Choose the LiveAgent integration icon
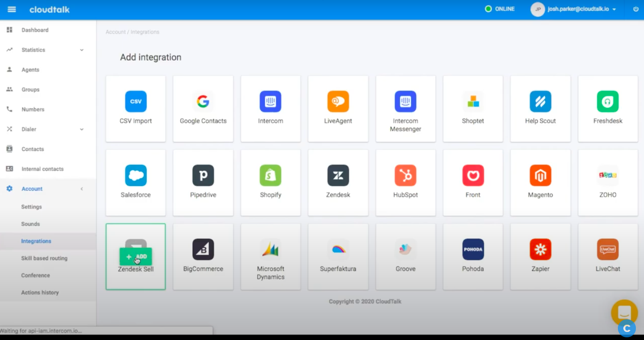 coord(338,101)
